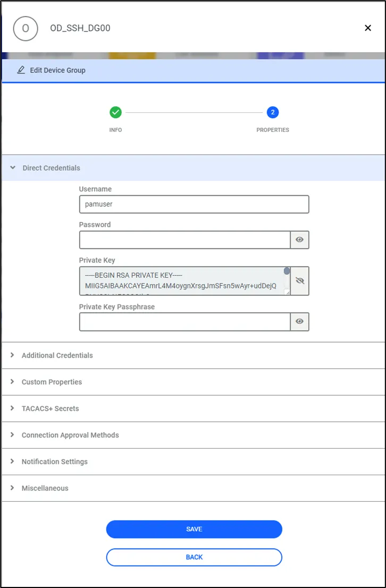
Task: Click the BACK button
Action: point(194,557)
